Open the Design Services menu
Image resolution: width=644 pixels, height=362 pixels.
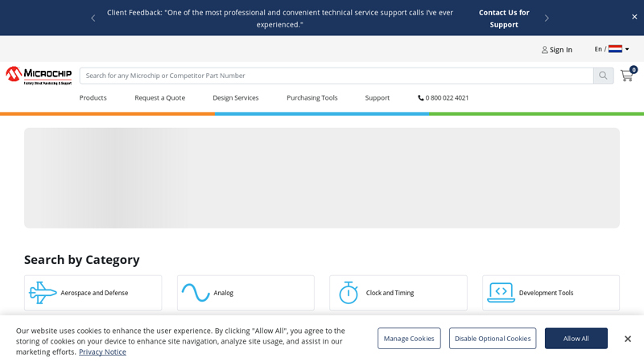point(236,97)
